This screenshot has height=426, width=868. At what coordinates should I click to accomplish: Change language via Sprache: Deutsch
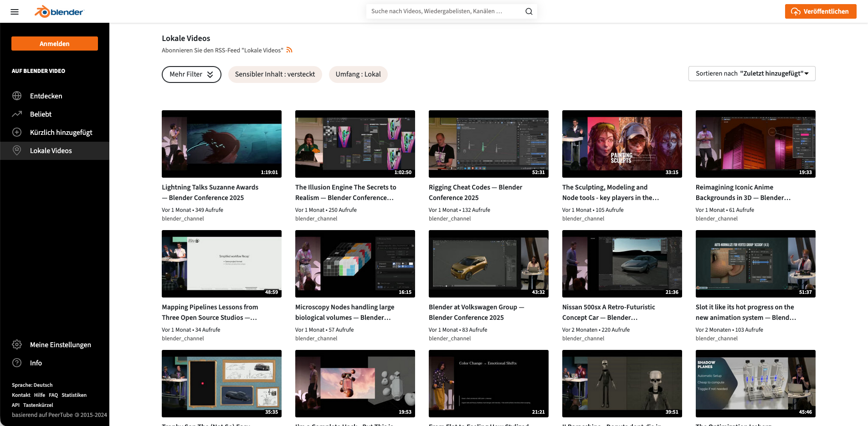pos(32,385)
